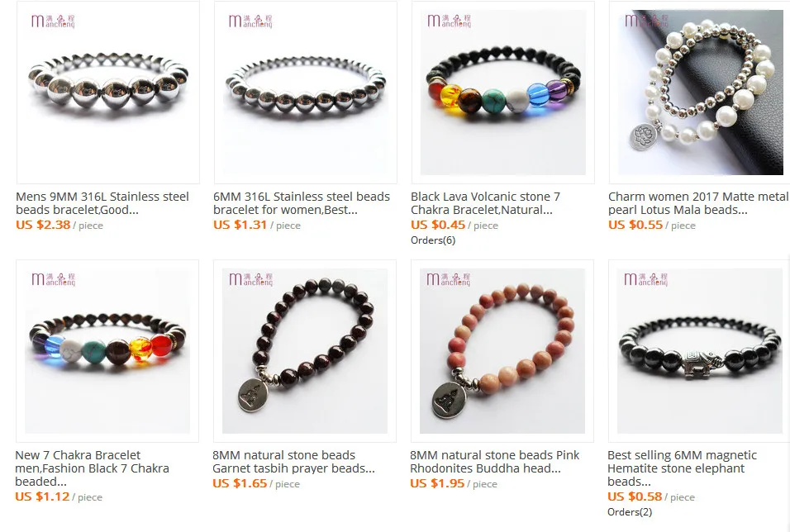Open Best selling 6MM magnetic Hematite link
The width and height of the screenshot is (790, 532).
point(683,468)
